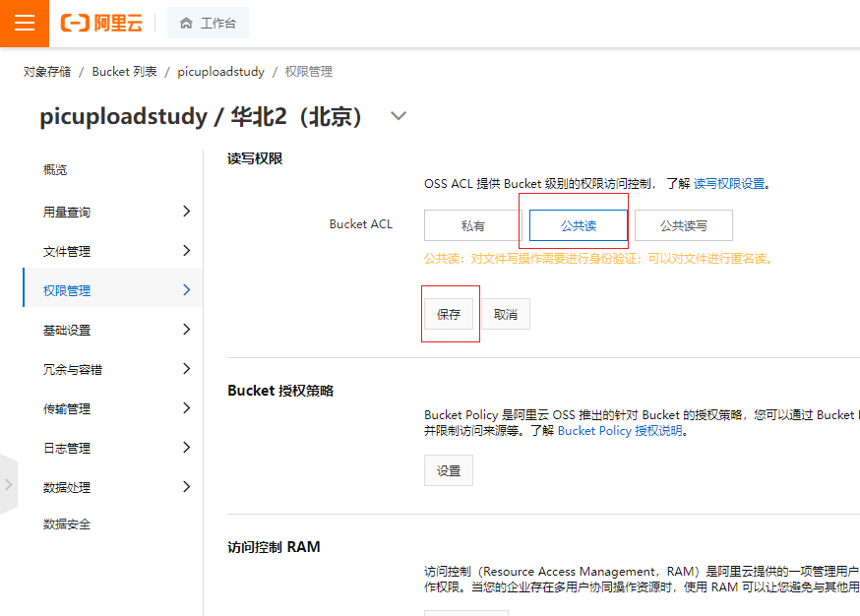The height and width of the screenshot is (616, 860).
Task: Open the orange hamburger menu
Action: point(25,23)
